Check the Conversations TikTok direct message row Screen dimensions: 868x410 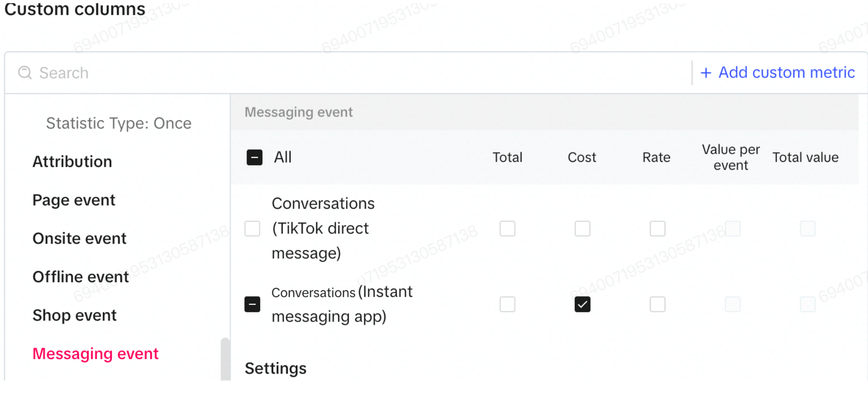(x=252, y=228)
